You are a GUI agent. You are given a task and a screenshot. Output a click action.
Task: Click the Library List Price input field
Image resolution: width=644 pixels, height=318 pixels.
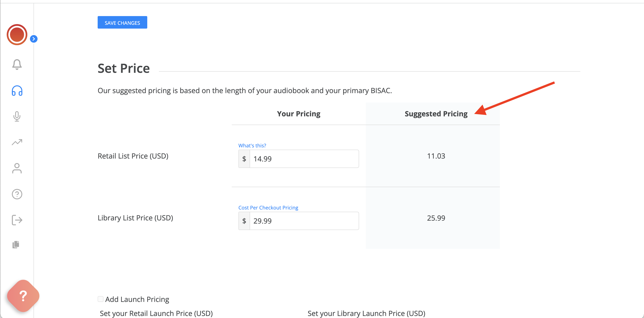pos(304,221)
